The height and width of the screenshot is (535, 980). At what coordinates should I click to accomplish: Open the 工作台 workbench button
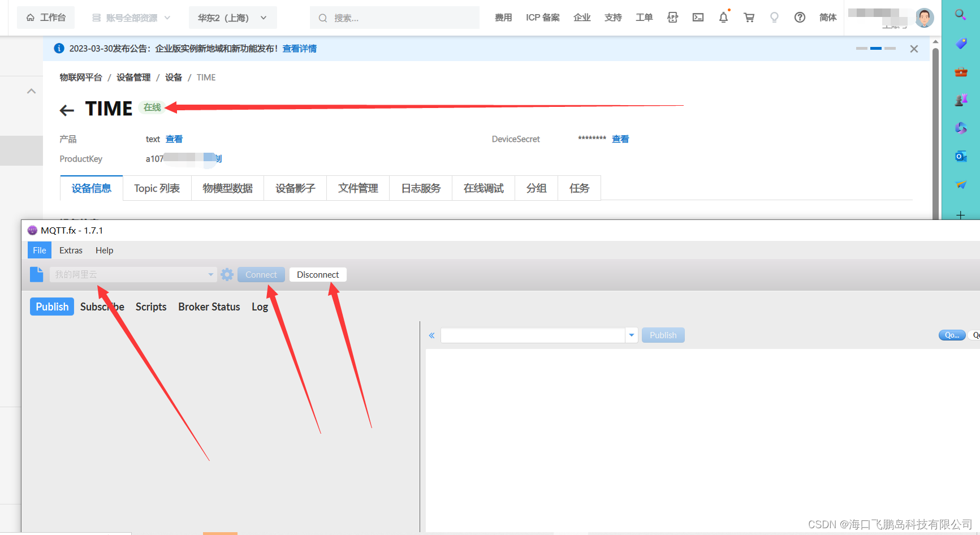(46, 18)
